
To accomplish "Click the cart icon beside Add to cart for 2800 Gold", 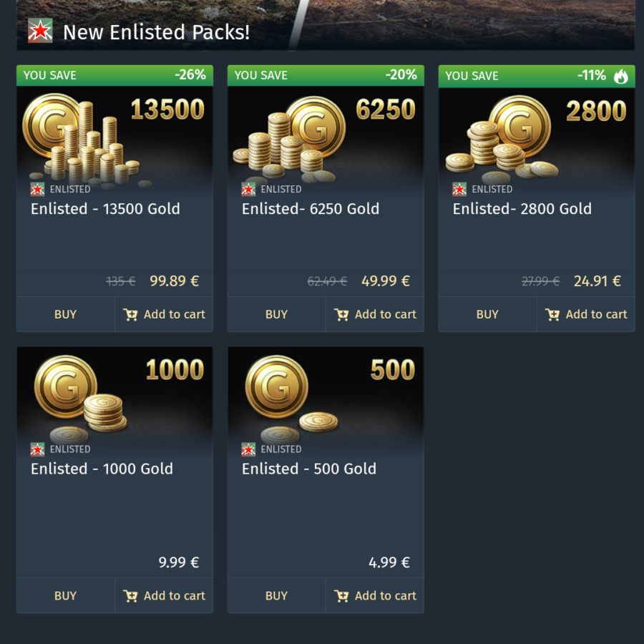I will 552,314.
